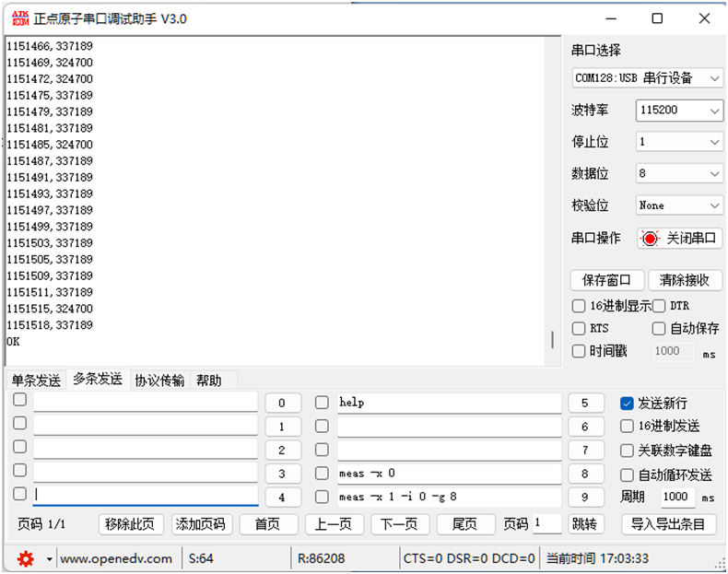Enable the 16进制显示 checkbox
Screen dimensions: 728x574
tap(579, 306)
